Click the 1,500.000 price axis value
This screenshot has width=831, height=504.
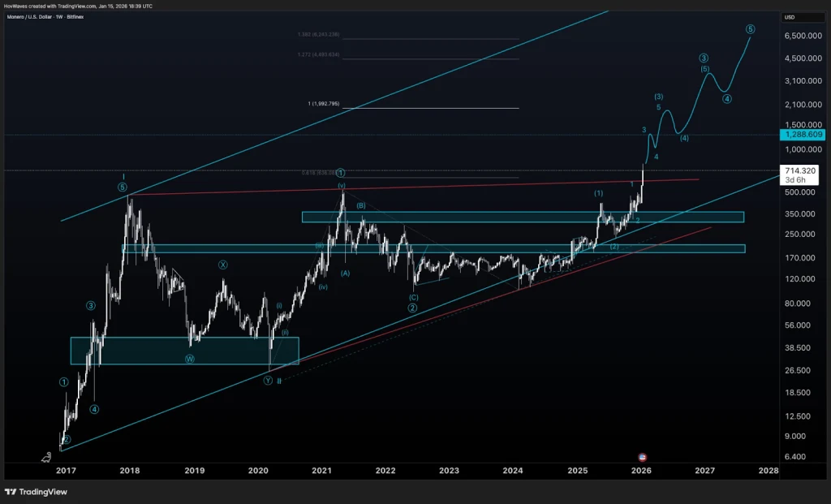[803, 125]
